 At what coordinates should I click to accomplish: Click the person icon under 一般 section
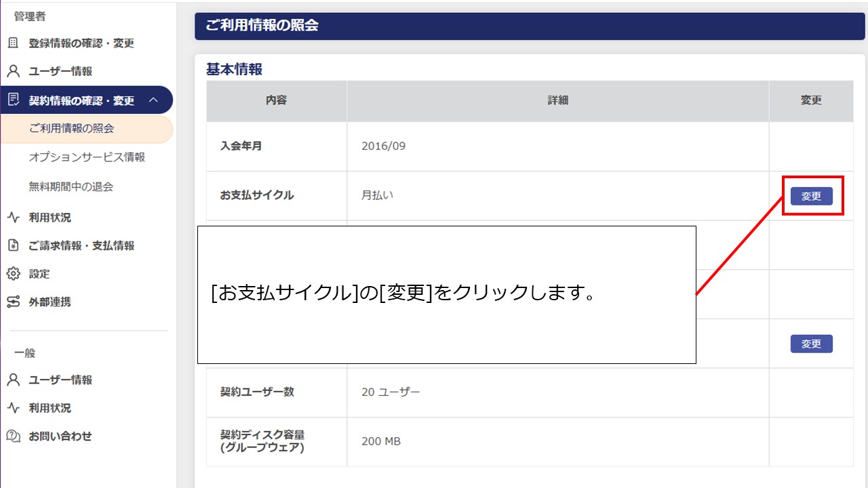(13, 380)
